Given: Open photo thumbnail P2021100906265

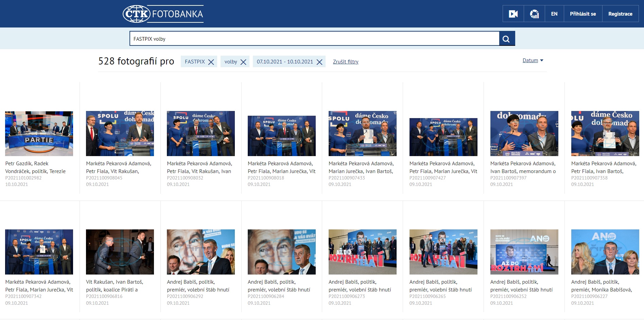Looking at the screenshot, I should click(443, 252).
